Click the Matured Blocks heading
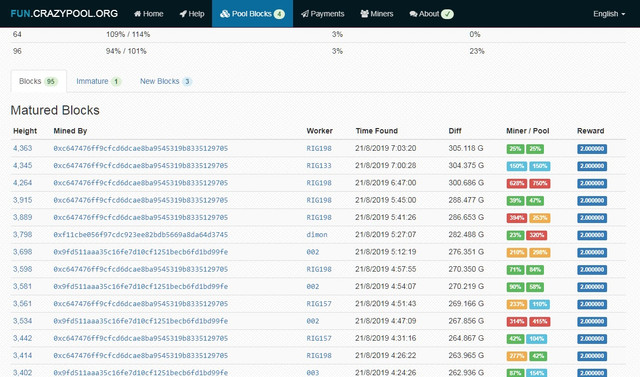 [x=55, y=110]
